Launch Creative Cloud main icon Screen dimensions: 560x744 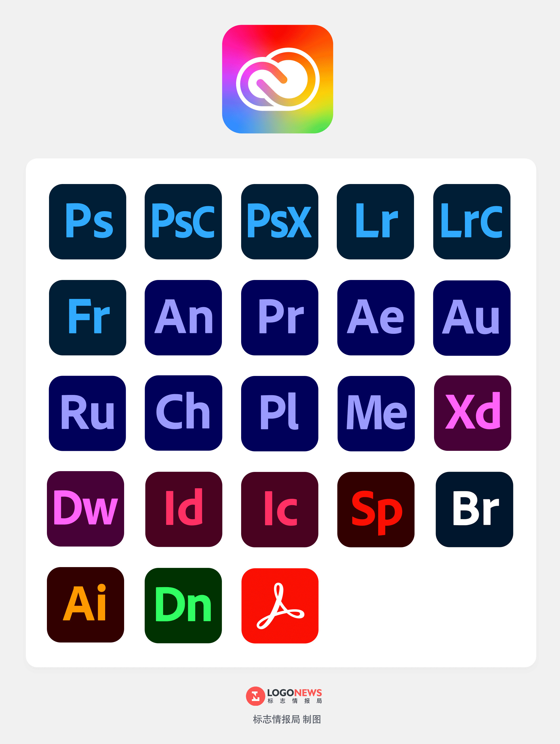[x=280, y=74]
